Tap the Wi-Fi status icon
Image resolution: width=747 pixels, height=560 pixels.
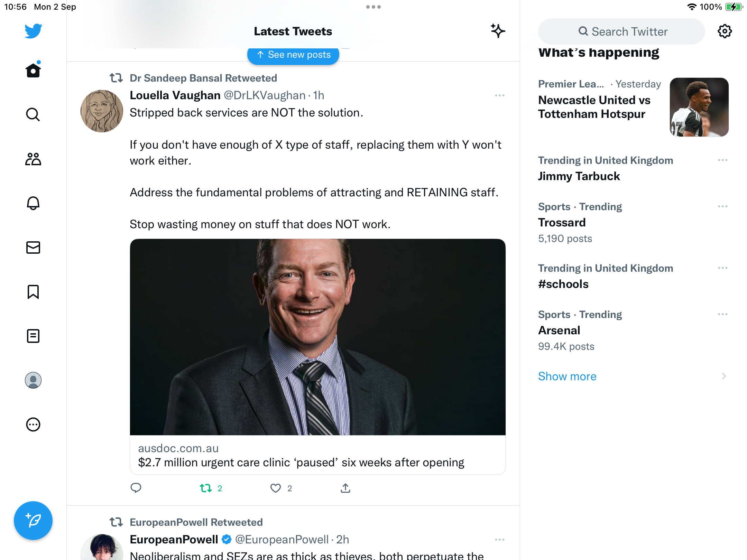click(692, 7)
